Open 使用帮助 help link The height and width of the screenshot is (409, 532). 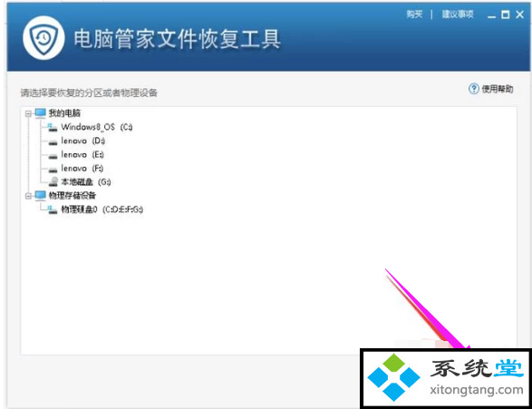click(497, 89)
